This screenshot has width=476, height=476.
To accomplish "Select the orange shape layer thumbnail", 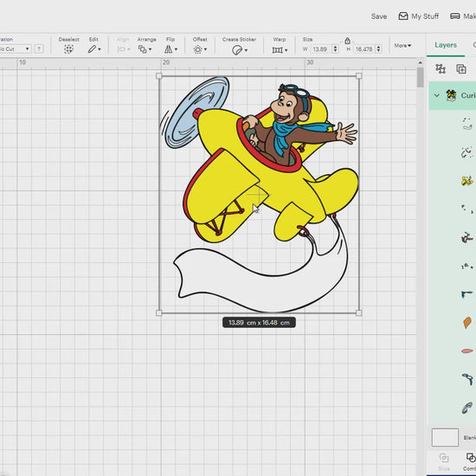I will click(467, 323).
